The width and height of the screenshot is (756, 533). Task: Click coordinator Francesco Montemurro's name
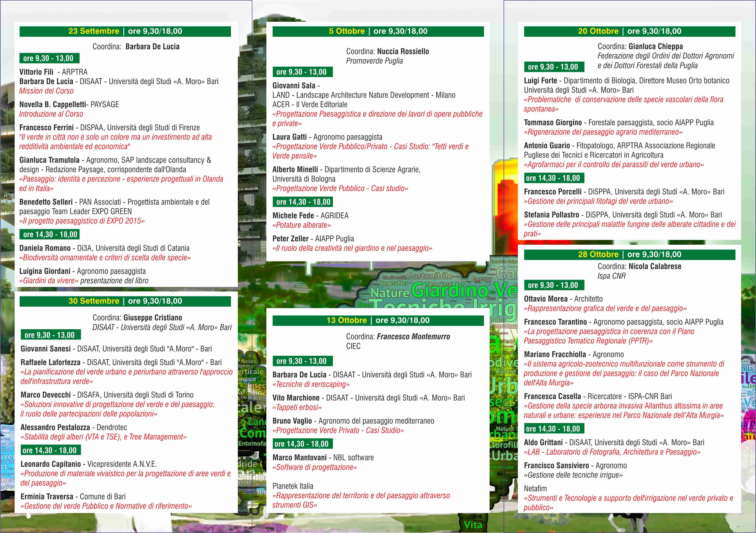tap(413, 337)
